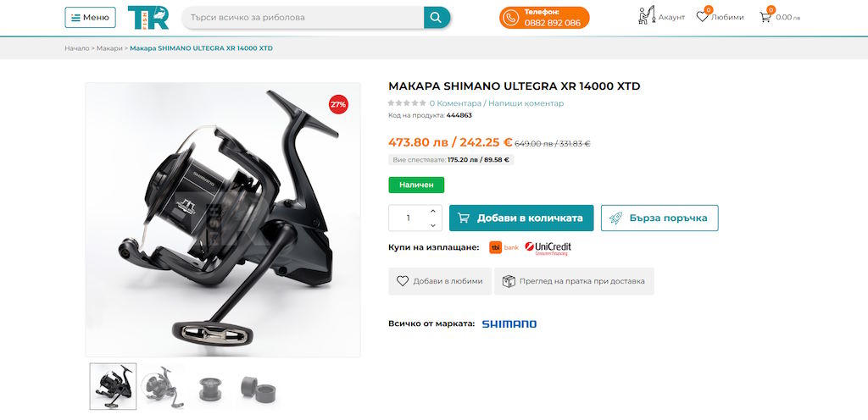The height and width of the screenshot is (420, 868).
Task: Click the search magnifier icon
Action: point(437,18)
